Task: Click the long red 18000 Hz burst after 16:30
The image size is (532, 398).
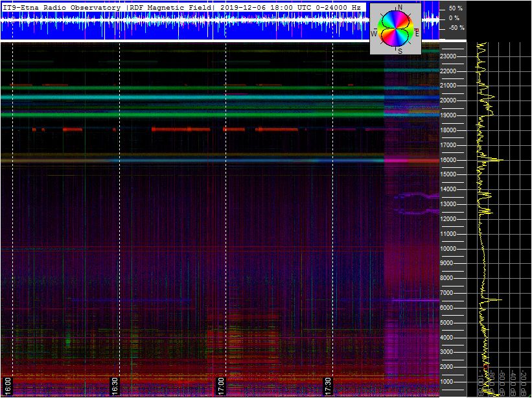Action: 181,129
